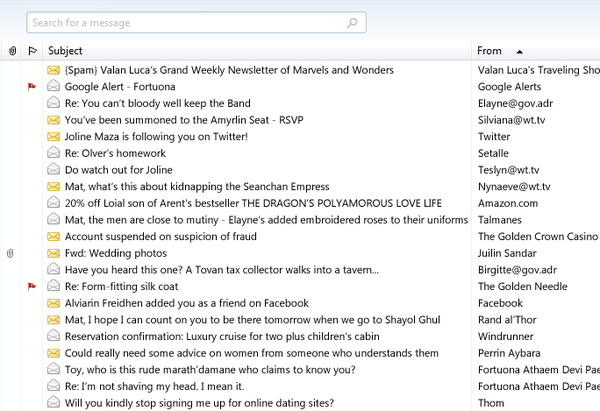Open Re: Form-fitting silk coat subject

[122, 287]
